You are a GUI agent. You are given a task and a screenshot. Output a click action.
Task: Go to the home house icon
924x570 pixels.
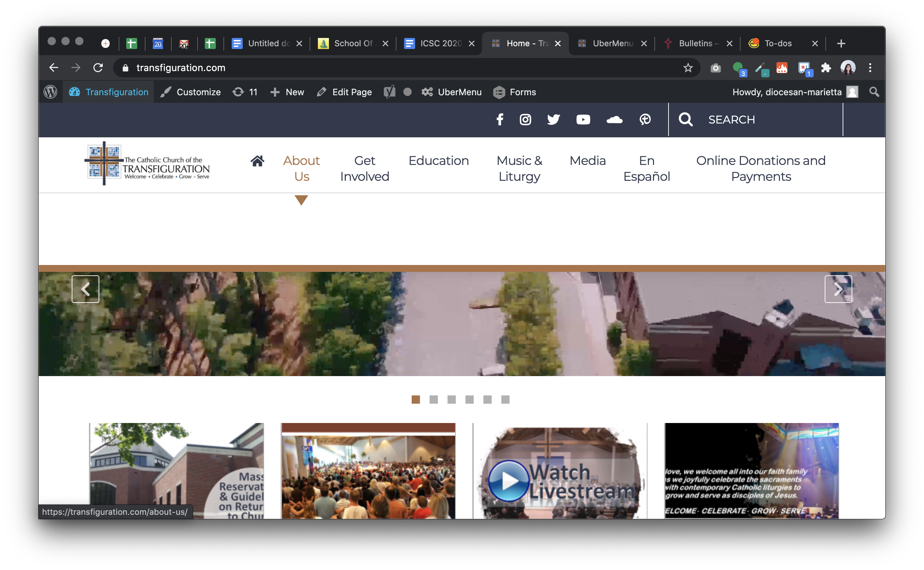click(x=258, y=161)
